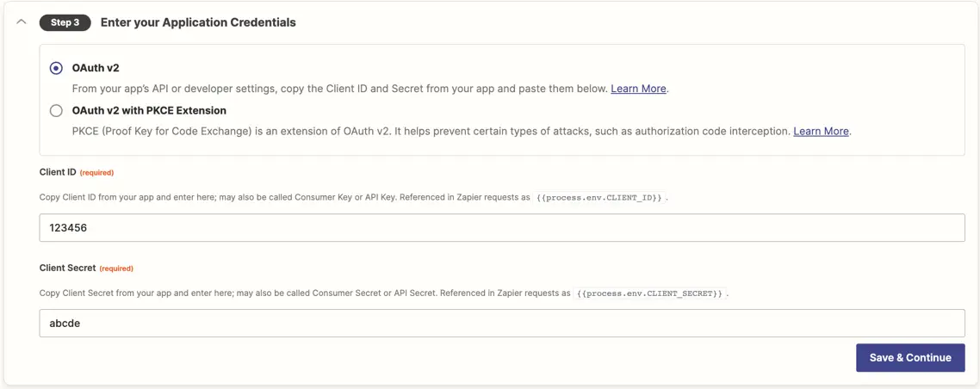Viewport: 980px width, 389px height.
Task: Click the PKCE description text
Action: [x=431, y=132]
